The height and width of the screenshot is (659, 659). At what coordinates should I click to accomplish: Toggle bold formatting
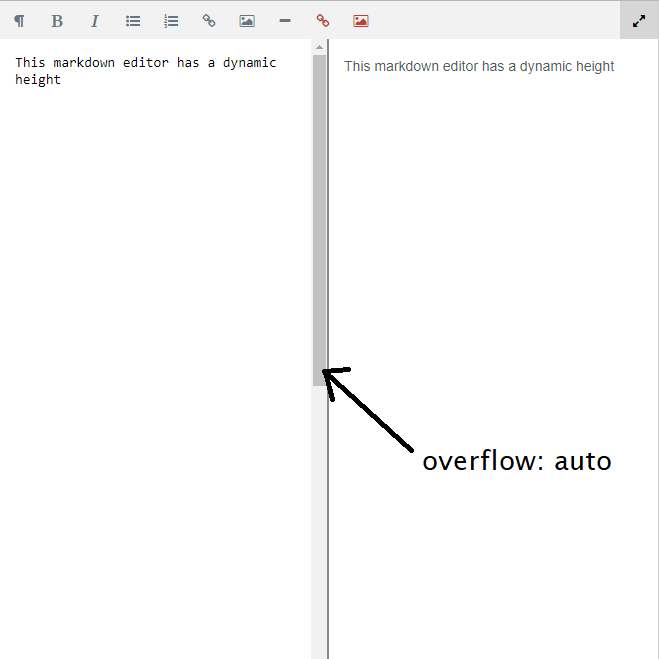[57, 21]
